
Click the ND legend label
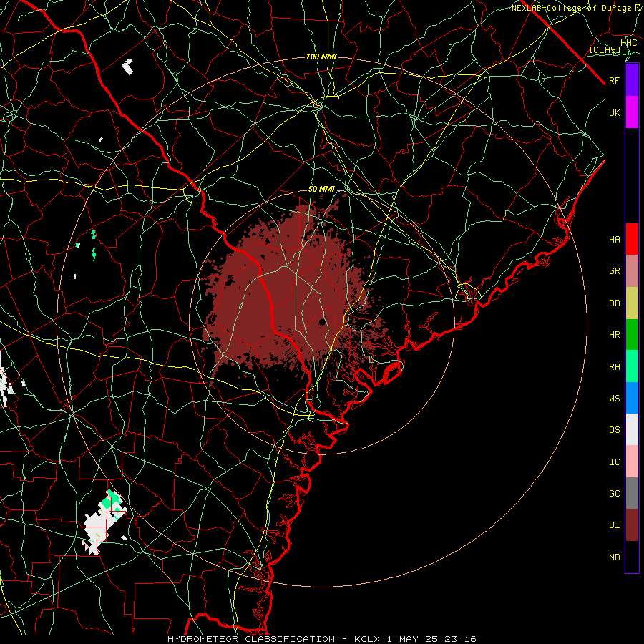click(x=614, y=557)
